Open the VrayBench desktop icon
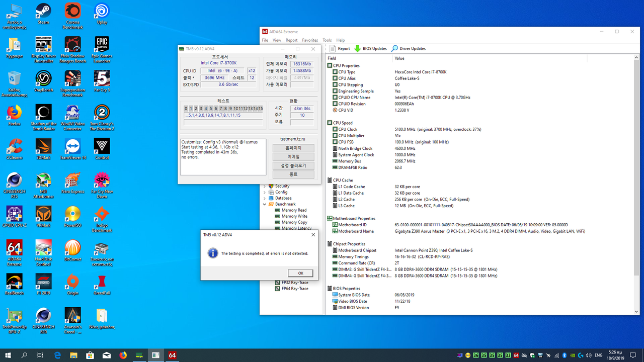 click(x=43, y=81)
